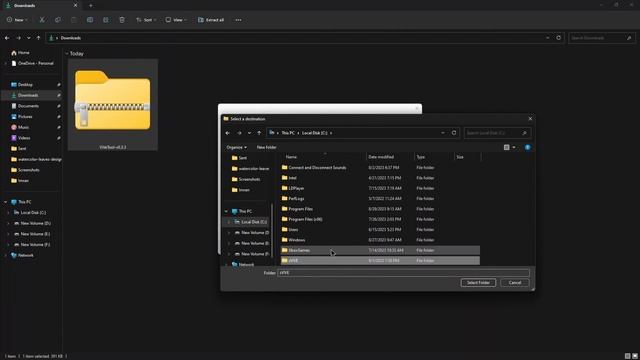The image size is (640, 360).
Task: Click This PC in dialog address breadcrumb
Action: click(288, 133)
